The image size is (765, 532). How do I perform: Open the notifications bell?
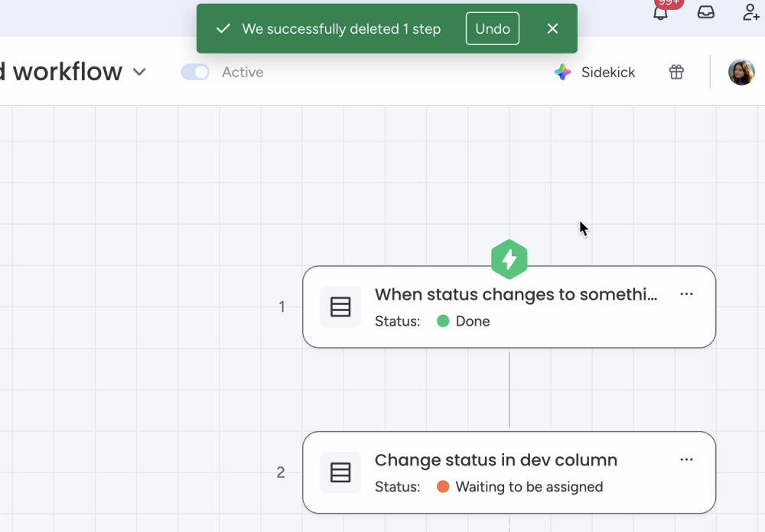(660, 13)
